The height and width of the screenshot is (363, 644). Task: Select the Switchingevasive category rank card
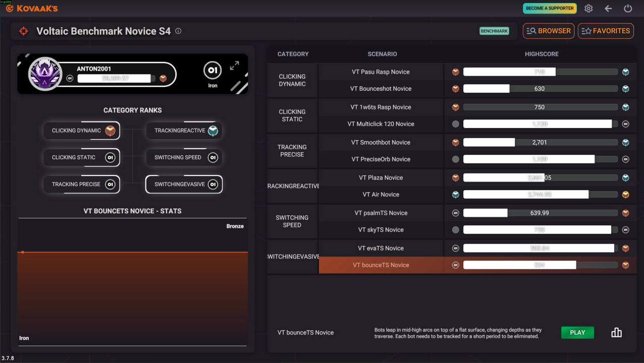pyautogui.click(x=184, y=184)
